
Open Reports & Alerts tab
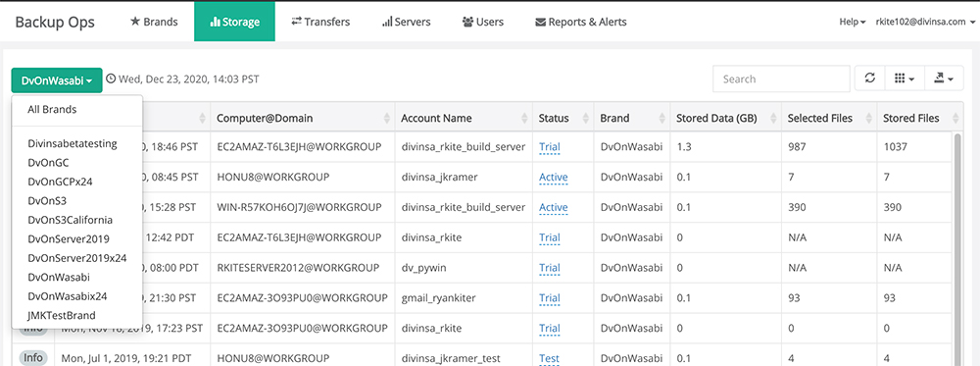pos(580,22)
